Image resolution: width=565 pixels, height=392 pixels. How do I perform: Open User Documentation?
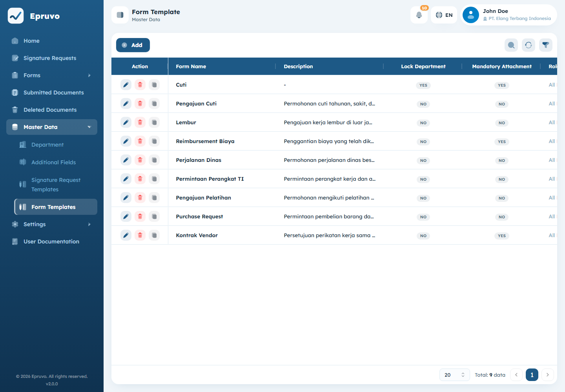coord(52,241)
